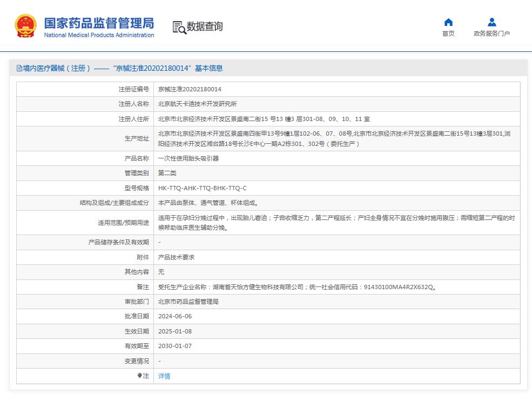Select the 产品技术要求 attachment entry
This screenshot has height=394, width=532.
176,257
